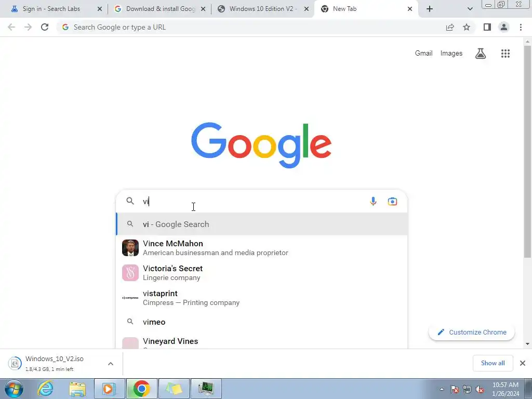532x399 pixels.
Task: Open the Sticky Notes taskbar icon
Action: click(174, 389)
